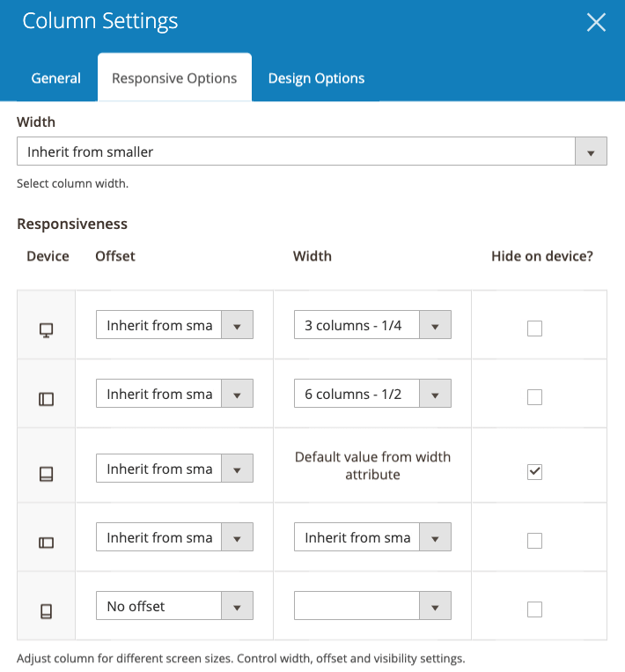625x672 pixels.
Task: Click the portrait tablet icon in the Default value row
Action: [x=47, y=474]
